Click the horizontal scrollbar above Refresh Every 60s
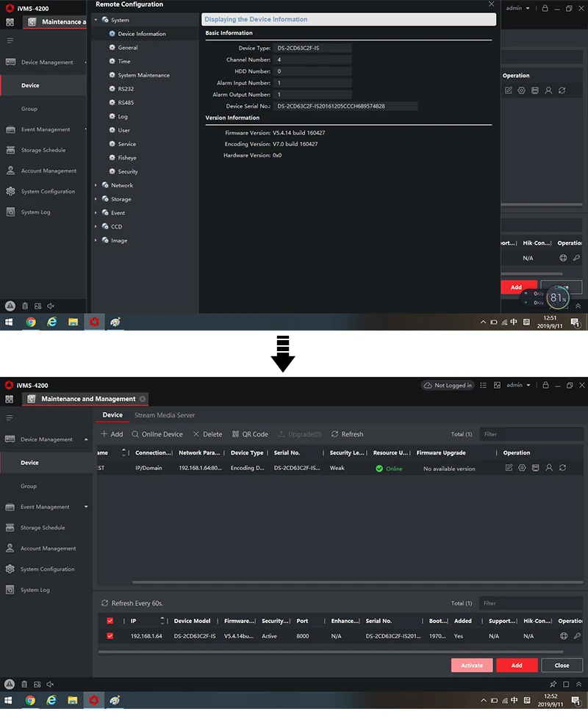588x717 pixels. [x=358, y=582]
